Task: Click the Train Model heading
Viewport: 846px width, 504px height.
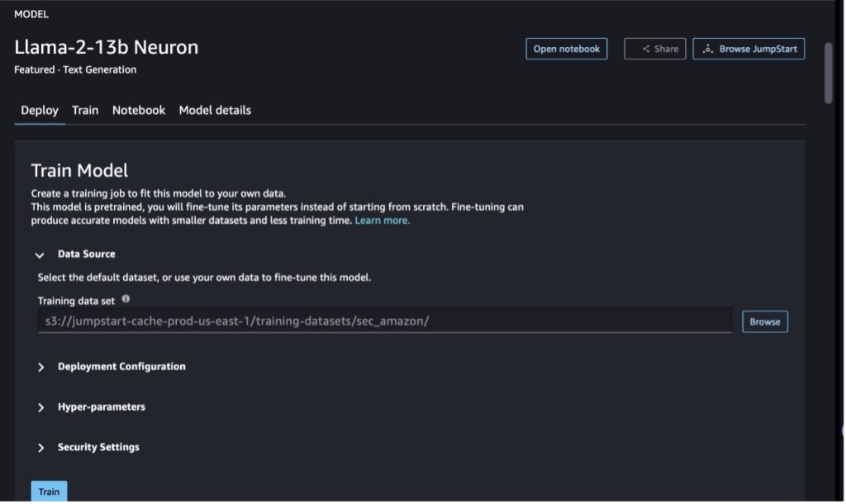Action: pyautogui.click(x=79, y=171)
